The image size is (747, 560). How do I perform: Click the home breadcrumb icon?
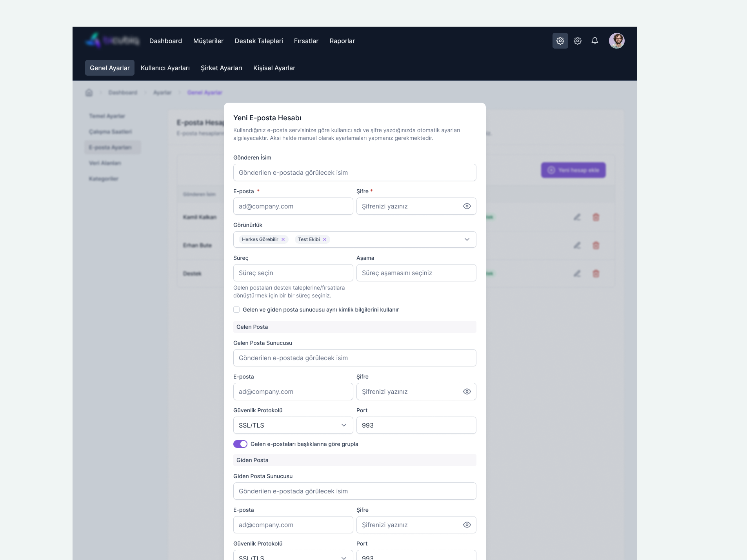[89, 92]
